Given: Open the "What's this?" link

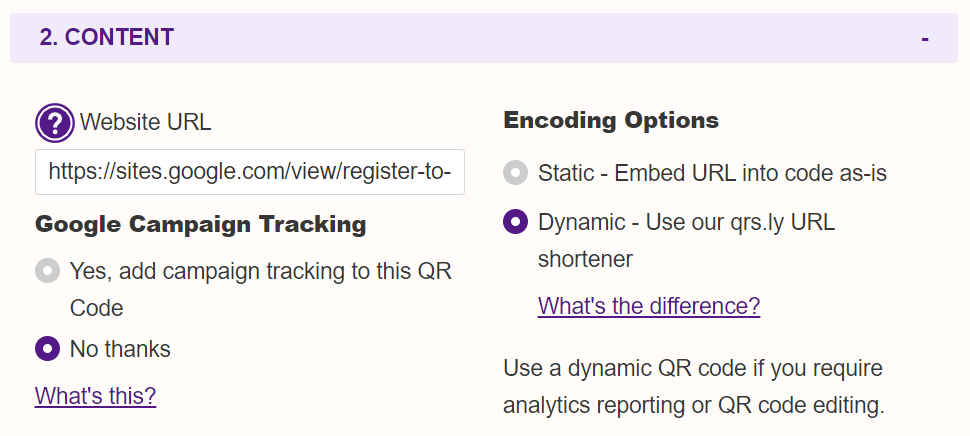Looking at the screenshot, I should [x=95, y=396].
